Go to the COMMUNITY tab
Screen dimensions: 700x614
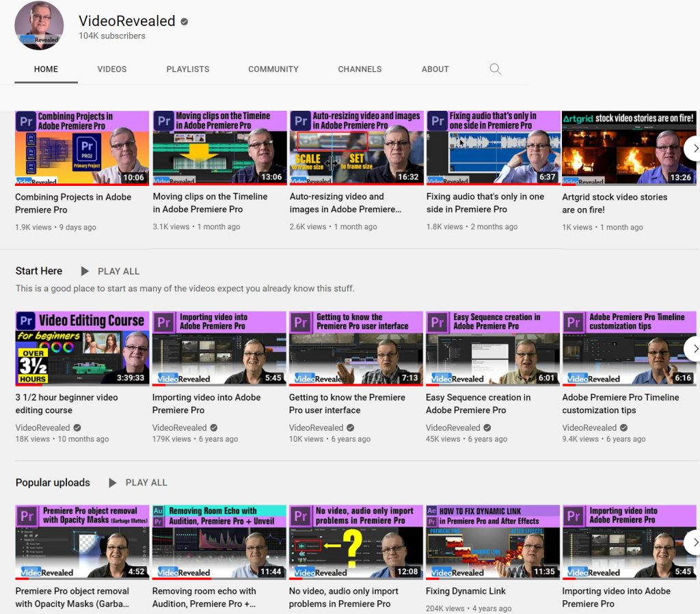pos(273,69)
